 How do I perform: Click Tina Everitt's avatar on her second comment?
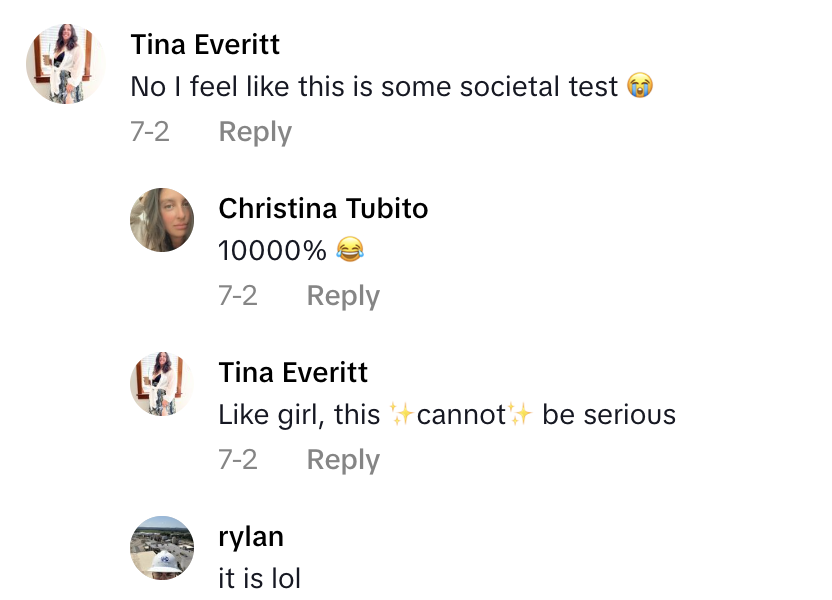coord(161,384)
